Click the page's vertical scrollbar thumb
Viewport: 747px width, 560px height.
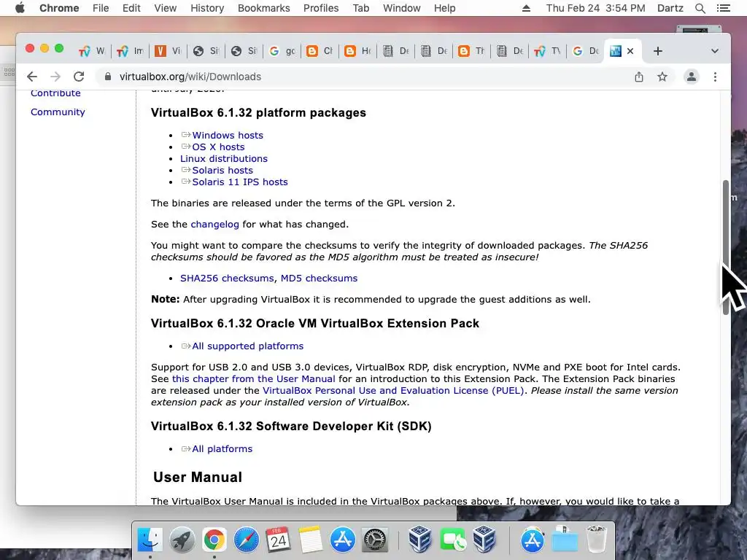[726, 246]
